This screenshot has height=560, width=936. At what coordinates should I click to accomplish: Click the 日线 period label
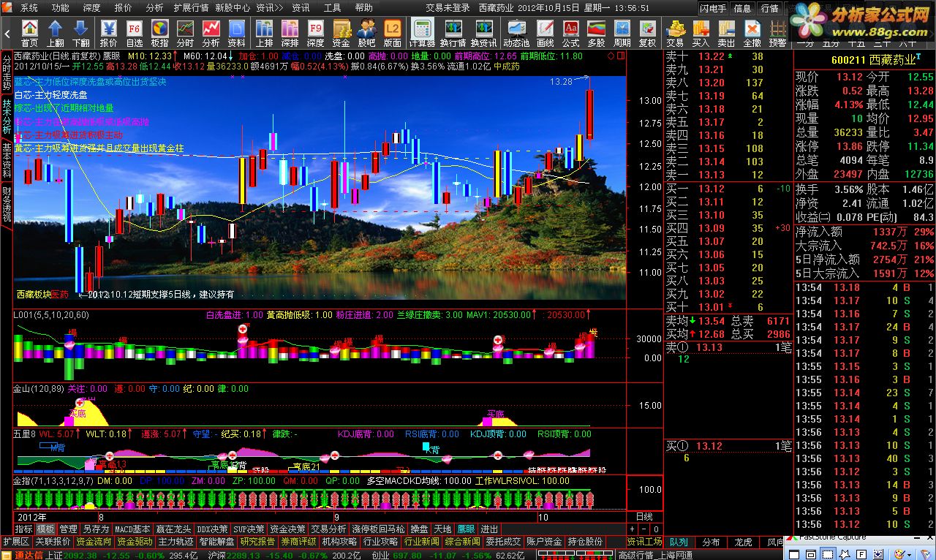pyautogui.click(x=644, y=516)
